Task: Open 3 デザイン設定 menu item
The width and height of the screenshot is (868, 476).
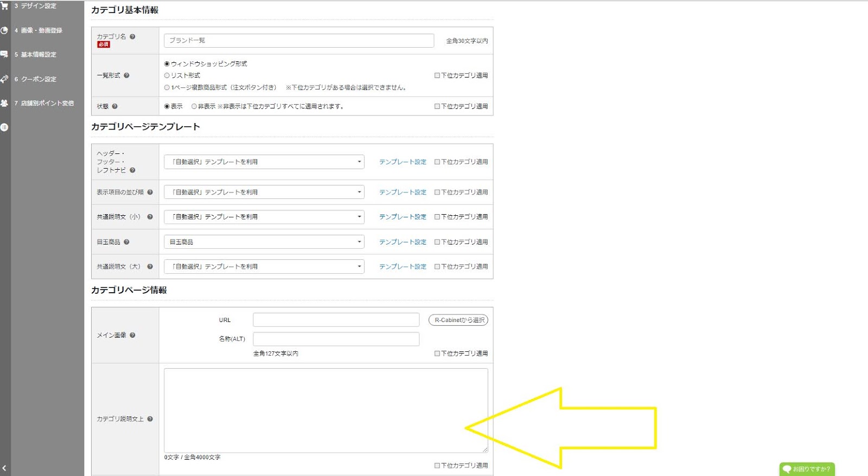Action: click(35, 6)
